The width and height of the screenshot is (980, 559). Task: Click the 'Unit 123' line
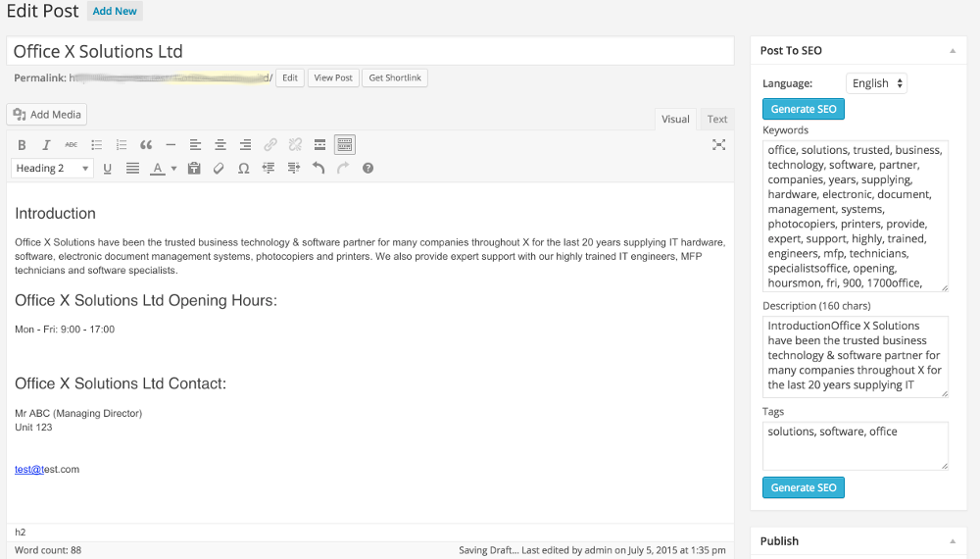tap(33, 428)
